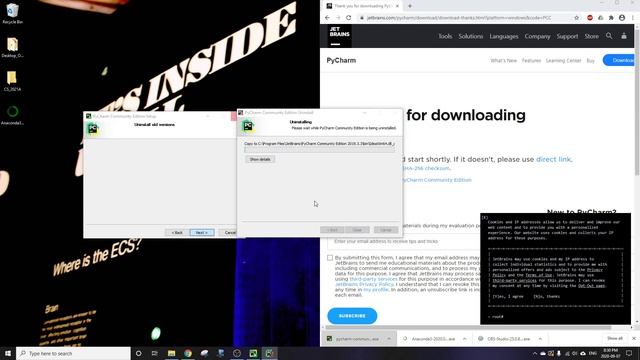Click Show all downloads
The width and height of the screenshot is (640, 360).
coord(614,338)
